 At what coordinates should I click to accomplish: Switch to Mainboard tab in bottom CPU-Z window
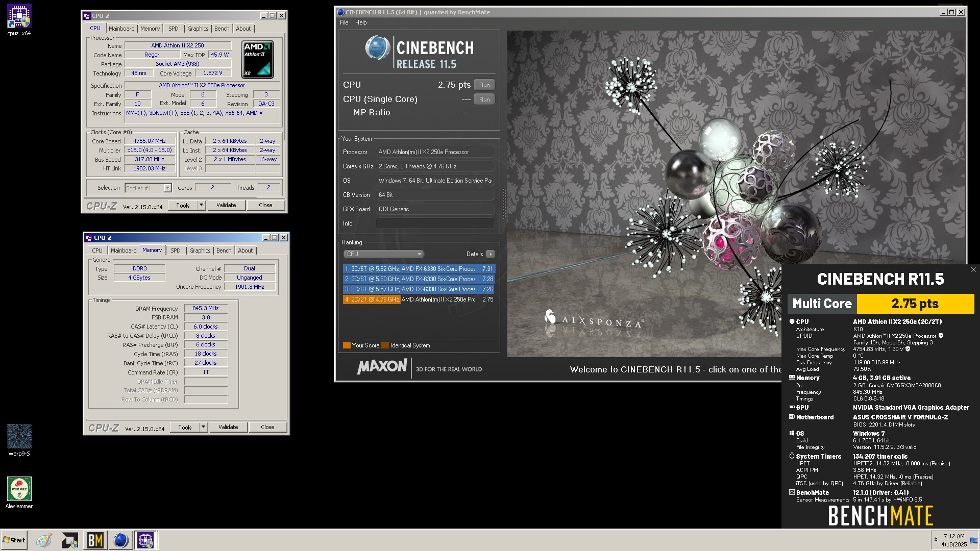(x=124, y=251)
